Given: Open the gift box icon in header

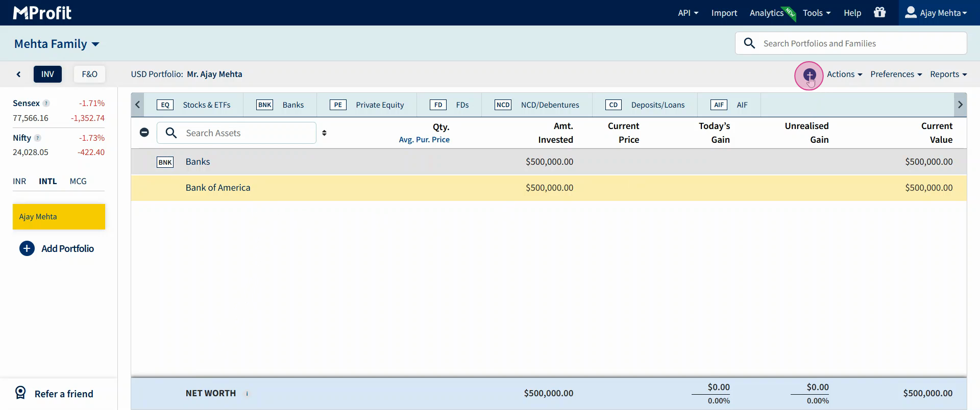Looking at the screenshot, I should pyautogui.click(x=879, y=13).
